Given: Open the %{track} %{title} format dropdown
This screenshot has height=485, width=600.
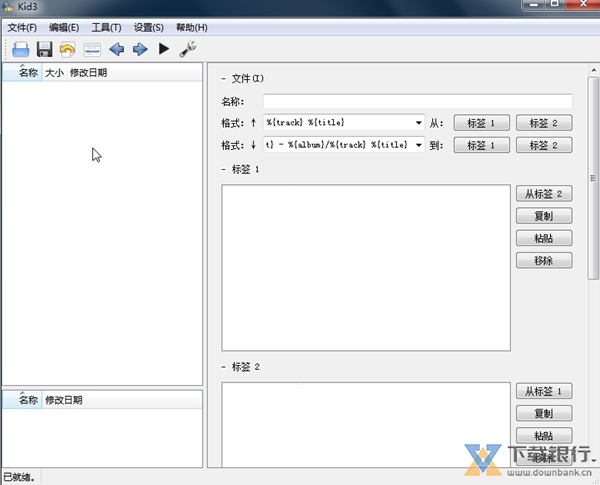Looking at the screenshot, I should (x=419, y=123).
